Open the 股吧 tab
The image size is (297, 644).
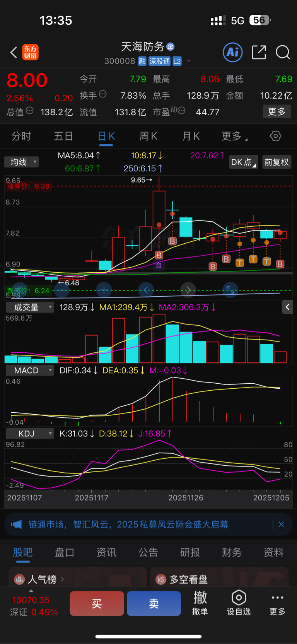click(x=23, y=552)
